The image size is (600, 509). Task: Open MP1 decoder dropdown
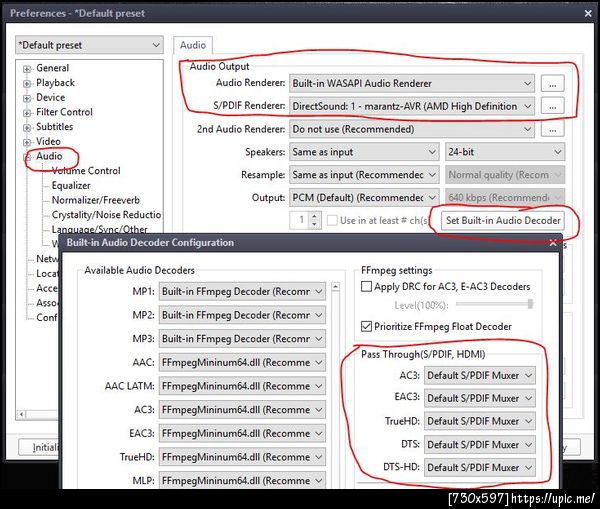[242, 292]
